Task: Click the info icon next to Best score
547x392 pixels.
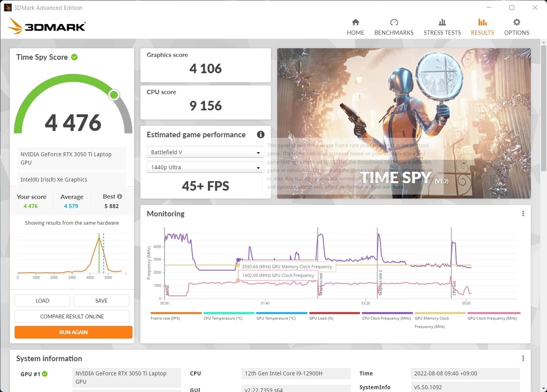Action: (119, 196)
